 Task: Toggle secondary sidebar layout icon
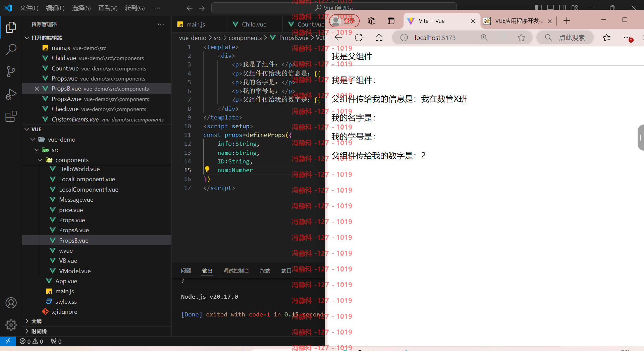click(562, 8)
